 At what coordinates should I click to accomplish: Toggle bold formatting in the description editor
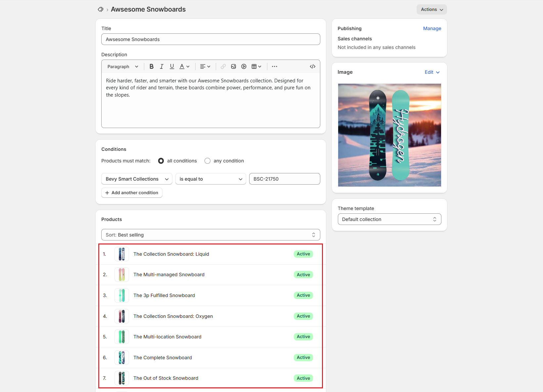click(152, 66)
